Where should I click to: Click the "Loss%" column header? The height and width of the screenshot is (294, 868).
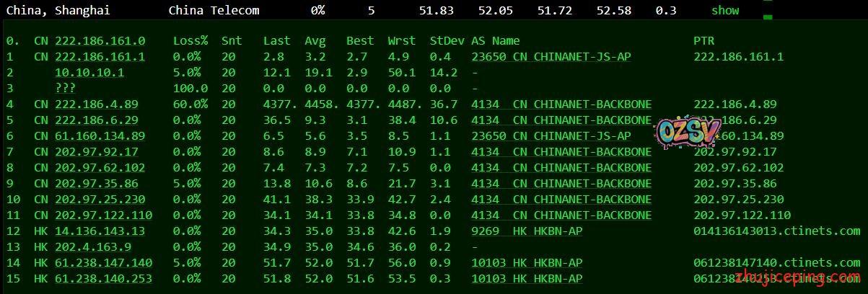tap(190, 41)
